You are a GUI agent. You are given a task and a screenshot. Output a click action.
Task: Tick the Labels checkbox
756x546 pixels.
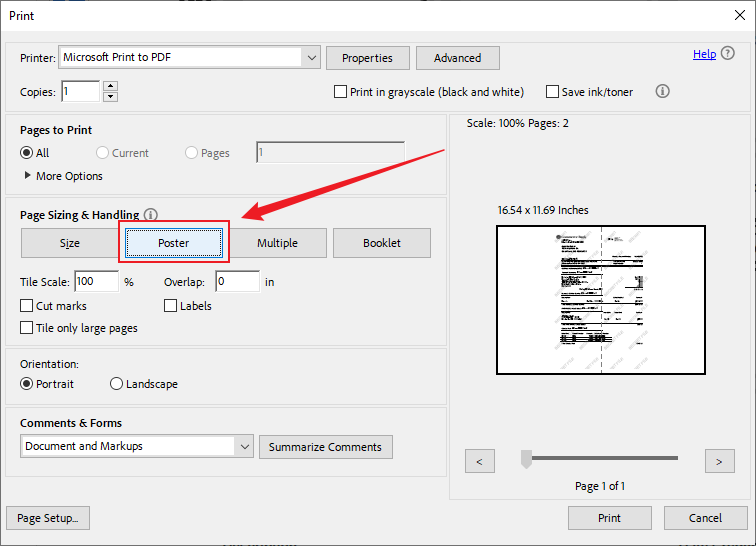point(170,306)
